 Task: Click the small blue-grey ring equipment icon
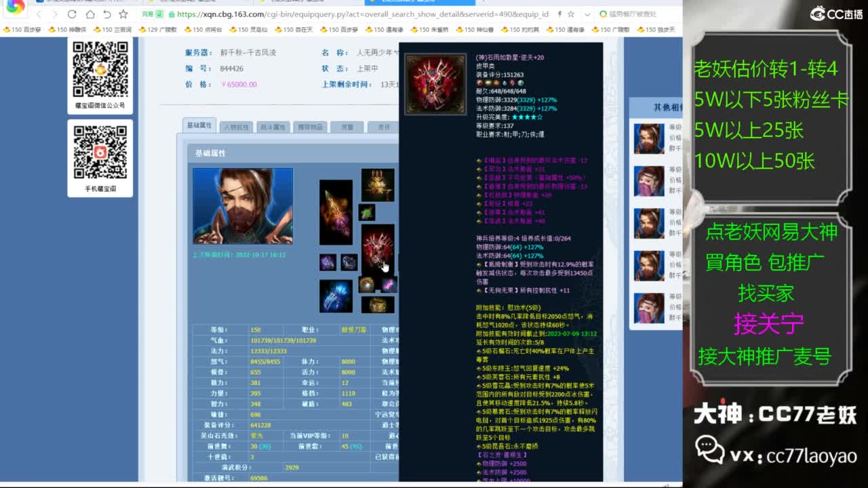tap(349, 262)
